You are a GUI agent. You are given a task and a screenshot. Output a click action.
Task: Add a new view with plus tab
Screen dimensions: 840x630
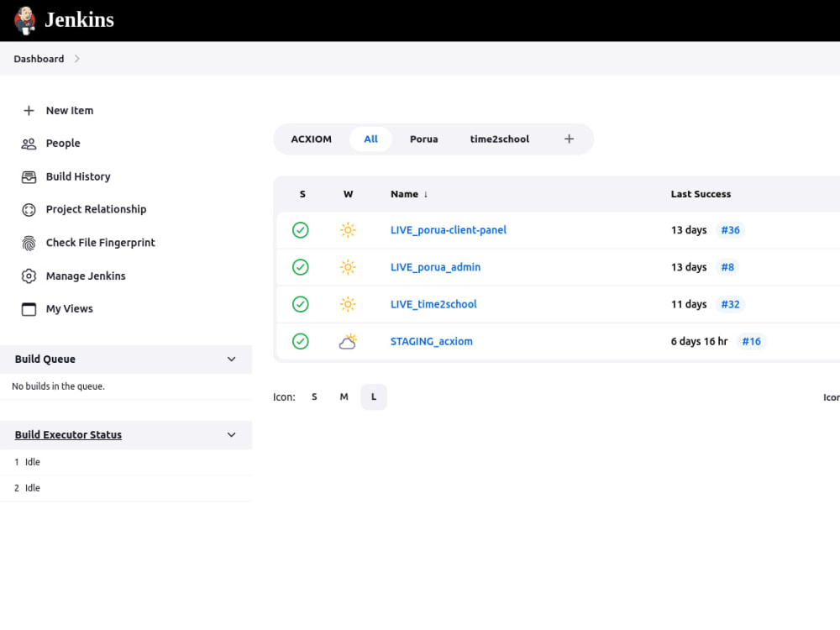click(x=569, y=139)
